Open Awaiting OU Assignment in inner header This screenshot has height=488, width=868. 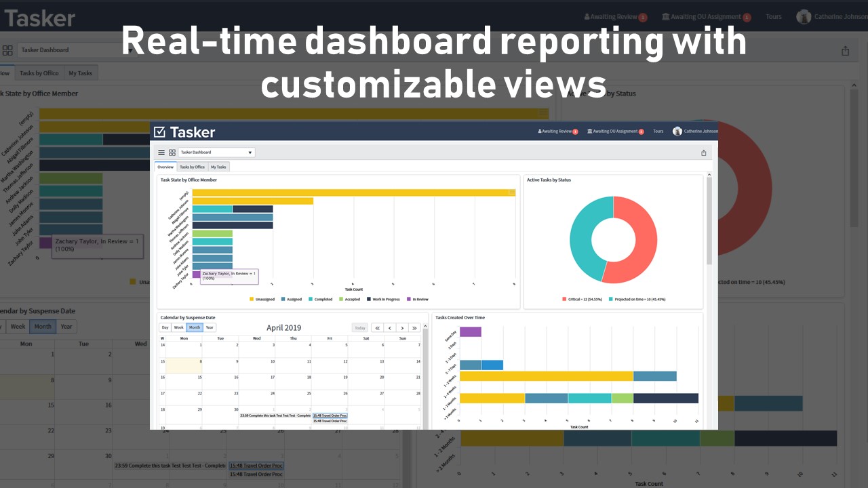click(615, 131)
